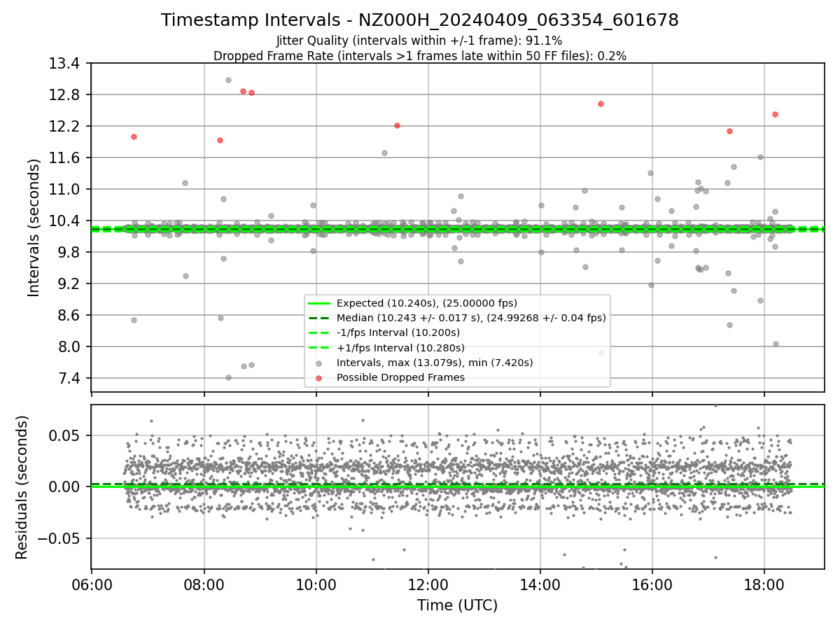Click the dark green dashed Median line sample in legend
840x630 pixels.
click(319, 318)
